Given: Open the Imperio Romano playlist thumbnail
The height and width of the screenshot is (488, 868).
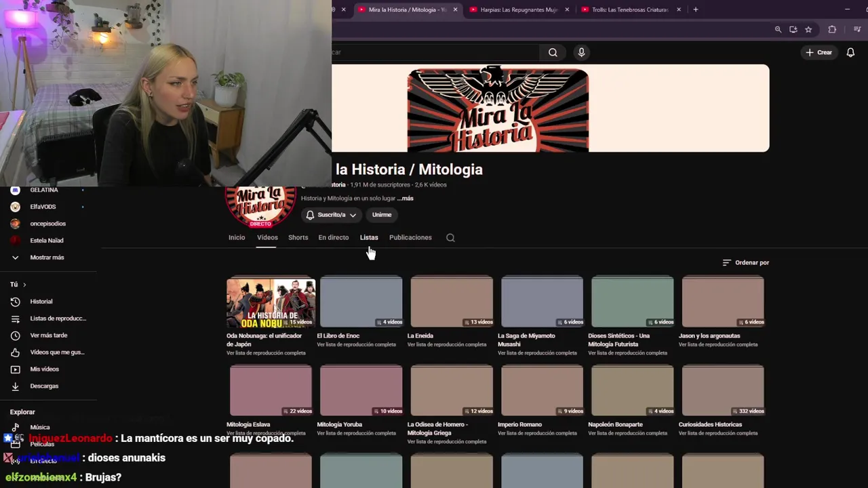Looking at the screenshot, I should [x=542, y=390].
